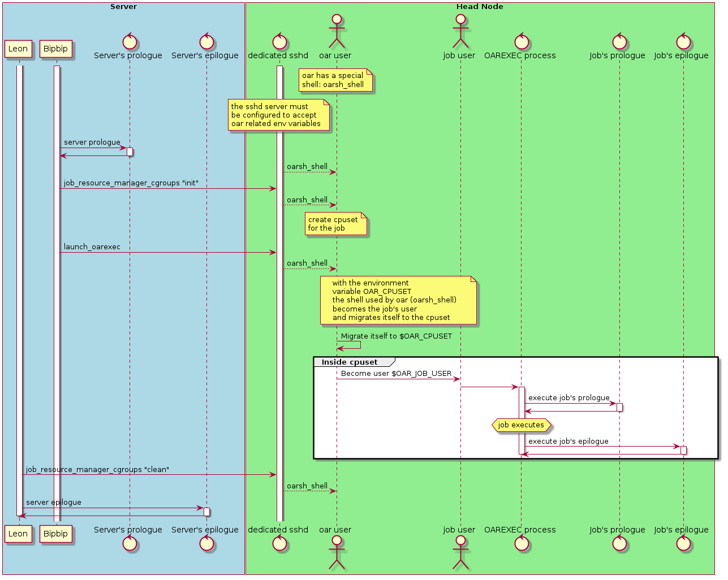The image size is (728, 580).
Task: Click the 'create cpuset for the job' note
Action: pos(336,224)
